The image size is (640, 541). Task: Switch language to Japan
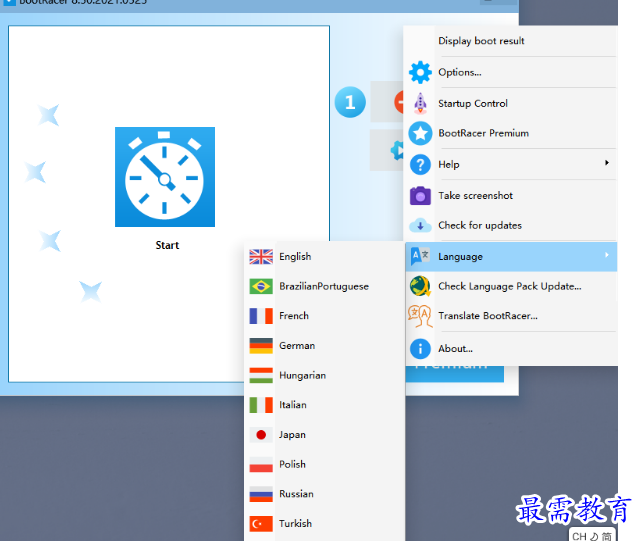[324, 435]
